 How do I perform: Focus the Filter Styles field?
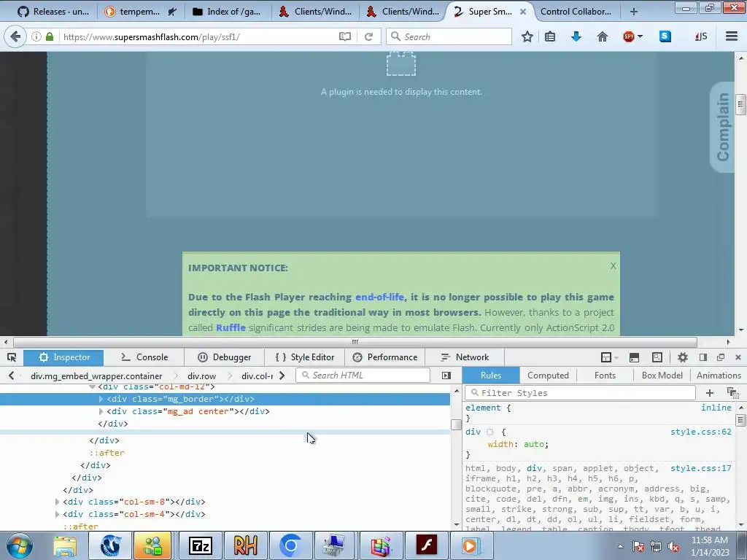pos(580,393)
